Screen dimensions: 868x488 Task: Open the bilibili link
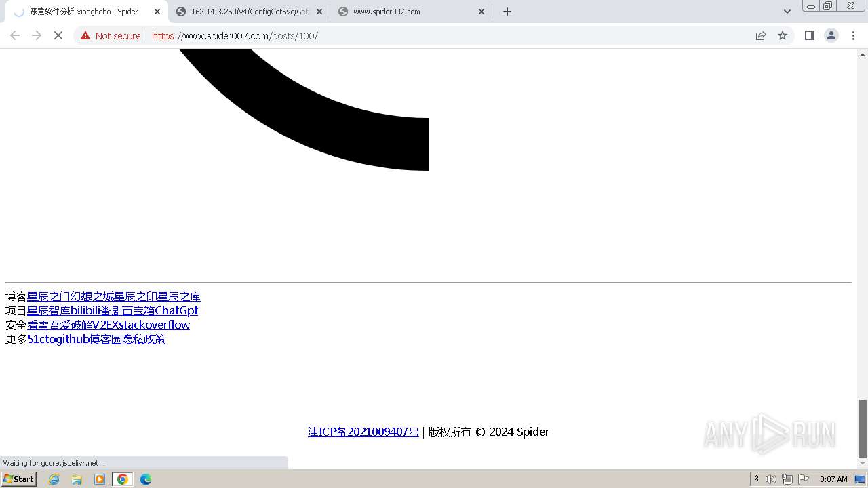click(85, 310)
